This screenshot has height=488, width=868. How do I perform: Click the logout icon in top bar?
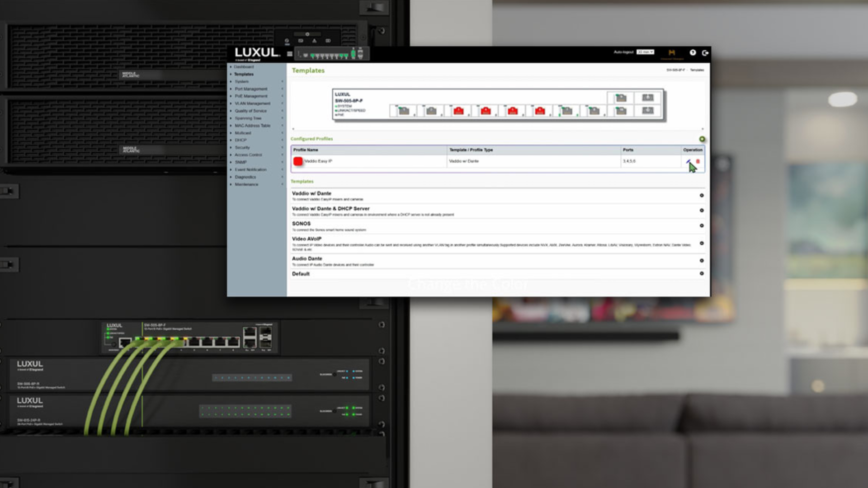705,52
